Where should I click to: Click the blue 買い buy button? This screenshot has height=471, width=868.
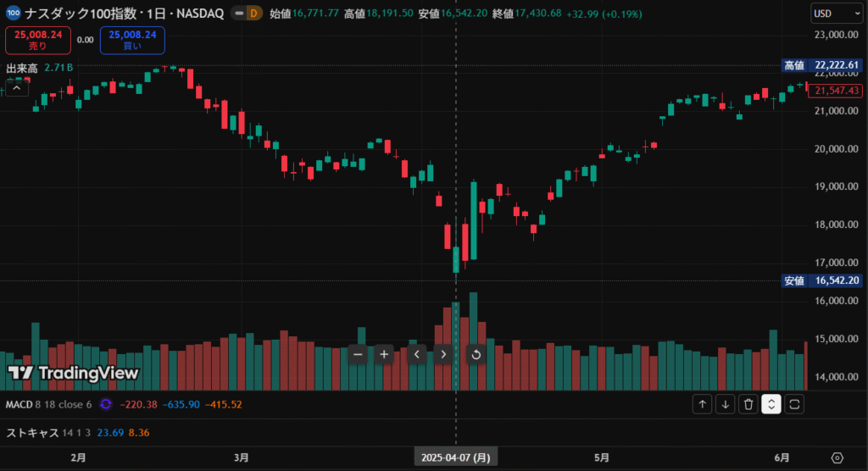132,40
